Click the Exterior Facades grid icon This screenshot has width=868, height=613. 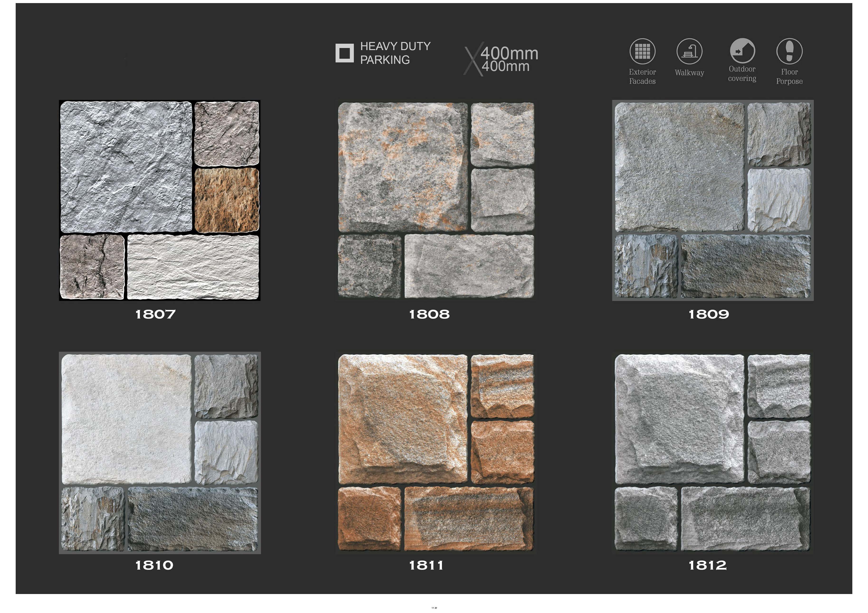(x=642, y=51)
